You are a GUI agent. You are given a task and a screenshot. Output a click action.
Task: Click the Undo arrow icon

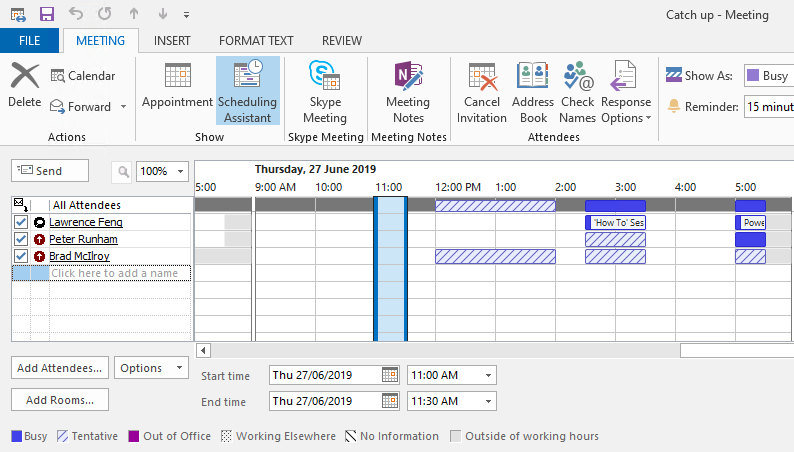click(76, 14)
